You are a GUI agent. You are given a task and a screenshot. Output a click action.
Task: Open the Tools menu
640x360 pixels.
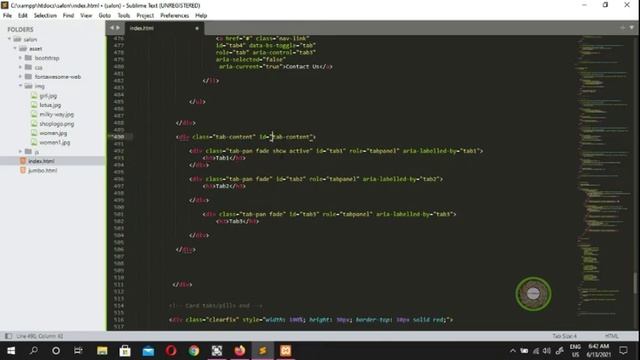pos(124,16)
